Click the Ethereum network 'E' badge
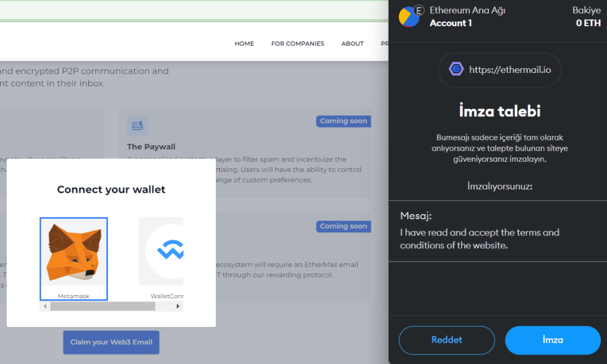 (x=419, y=10)
